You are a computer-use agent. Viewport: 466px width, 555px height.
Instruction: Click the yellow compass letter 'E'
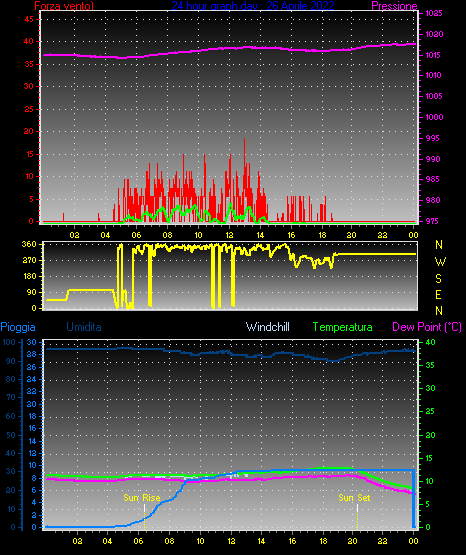point(438,294)
